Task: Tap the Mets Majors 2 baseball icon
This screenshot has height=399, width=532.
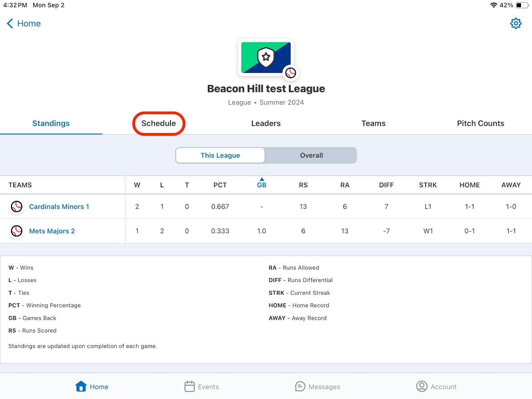Action: (x=17, y=231)
